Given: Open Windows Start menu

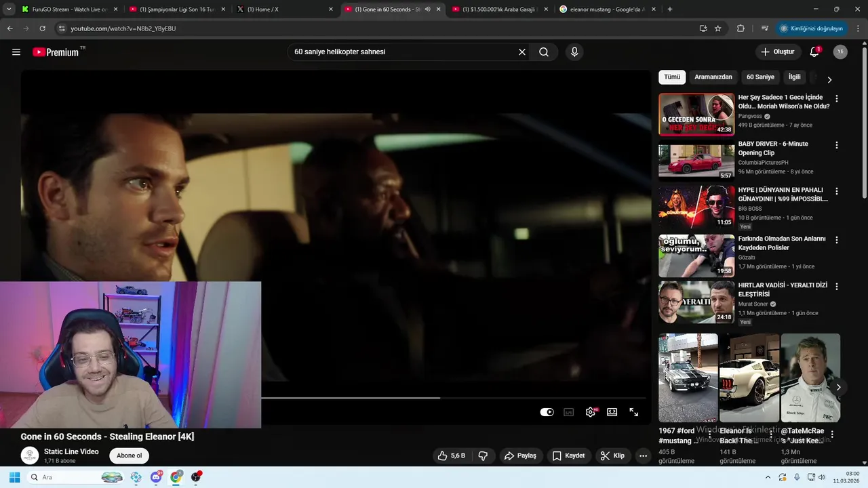Looking at the screenshot, I should (14, 477).
